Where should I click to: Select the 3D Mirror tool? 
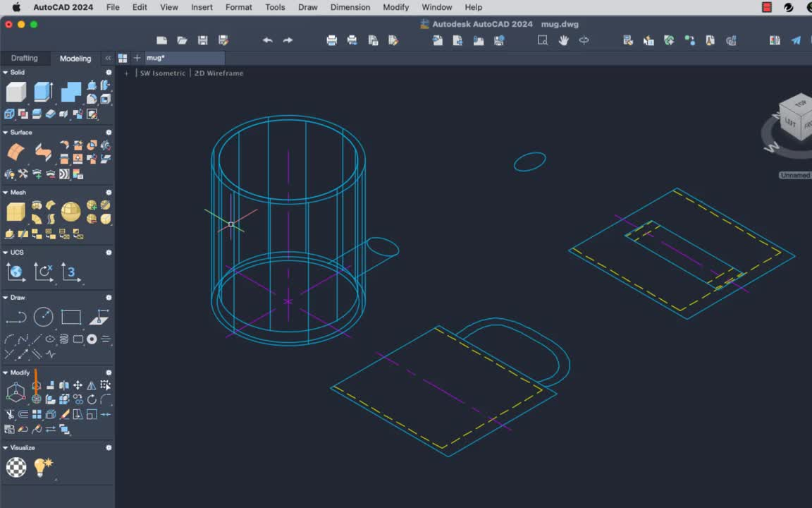pyautogui.click(x=64, y=385)
